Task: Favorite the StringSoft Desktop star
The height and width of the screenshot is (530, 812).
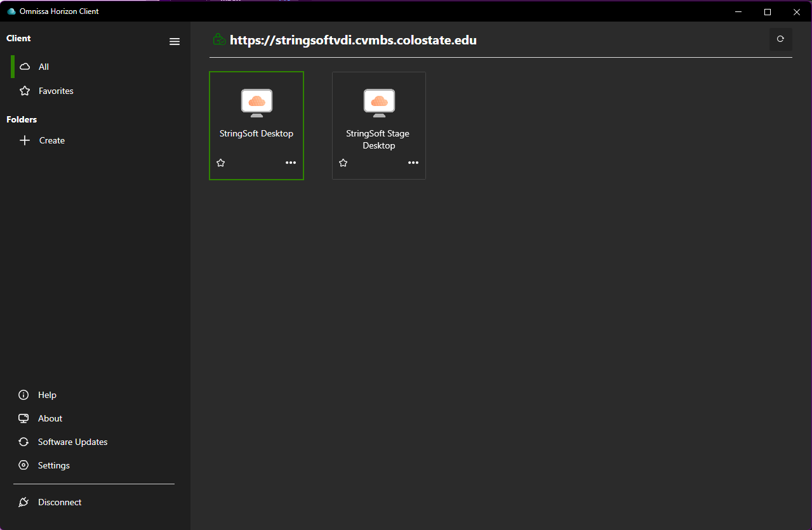Action: (x=221, y=163)
